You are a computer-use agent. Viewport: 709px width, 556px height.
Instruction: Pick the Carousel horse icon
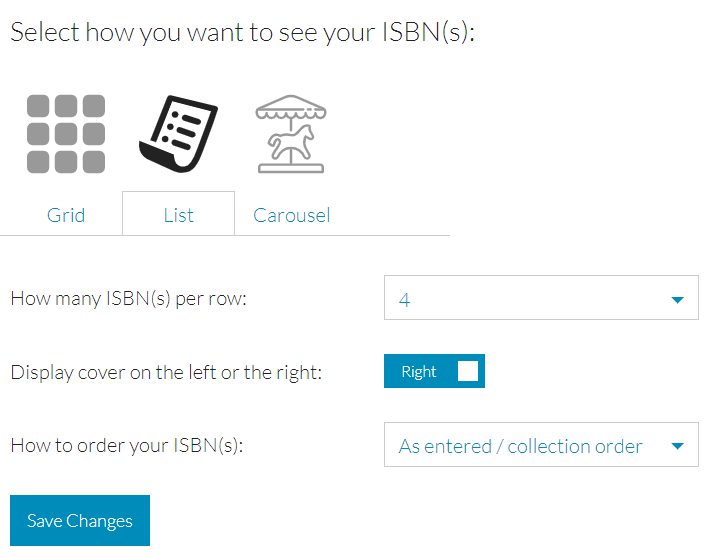[x=291, y=134]
